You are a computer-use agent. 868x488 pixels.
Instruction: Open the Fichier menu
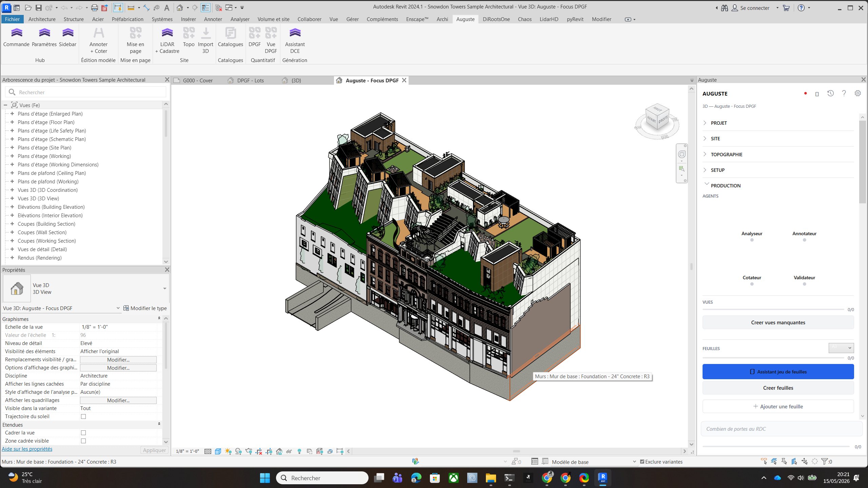[12, 19]
